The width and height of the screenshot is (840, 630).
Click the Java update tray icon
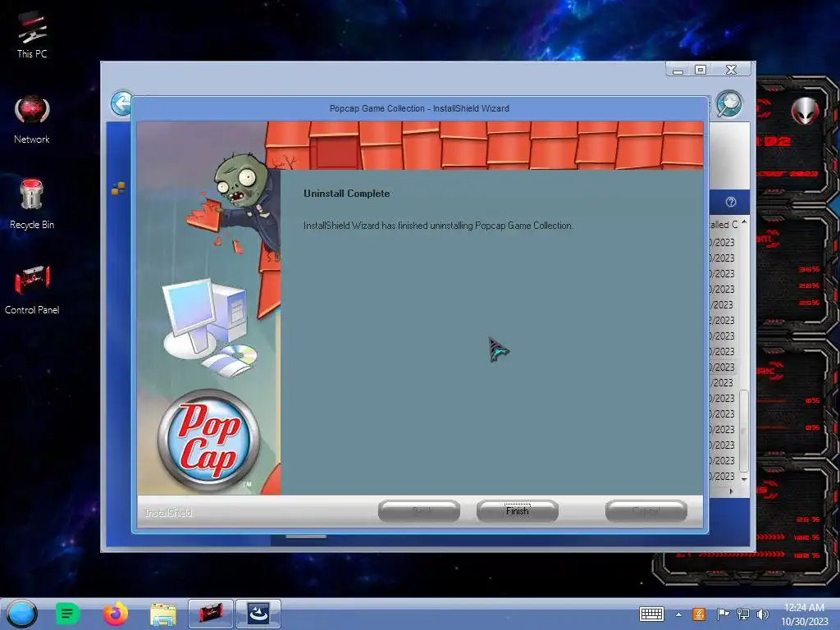699,614
